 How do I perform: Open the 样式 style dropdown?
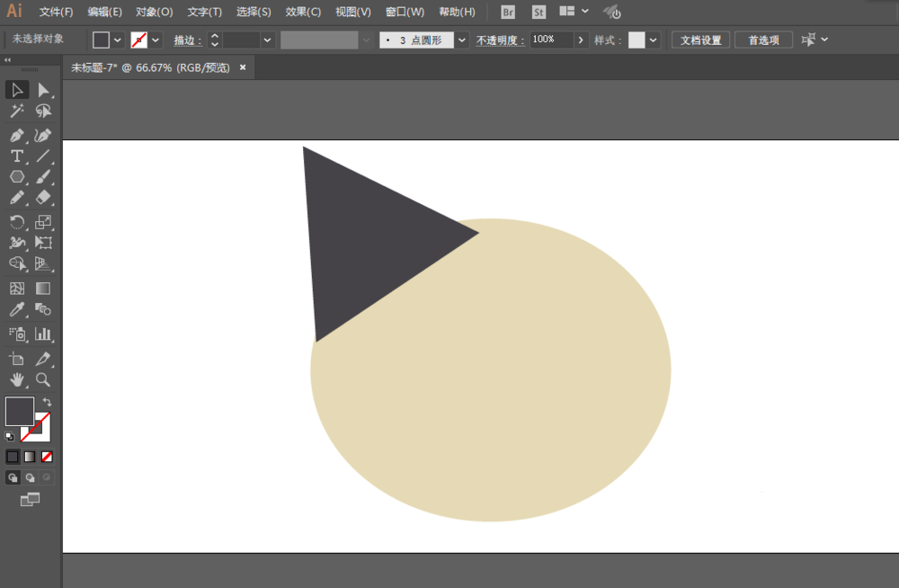coord(653,40)
